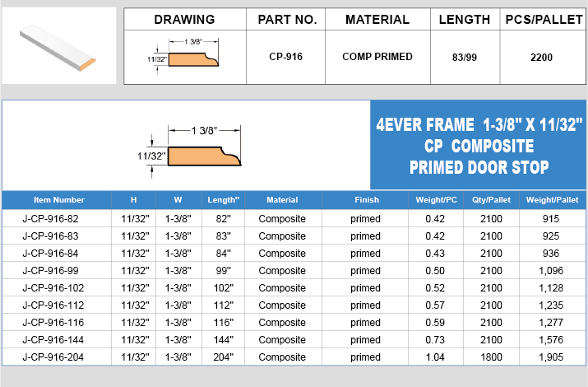Select item J-CP-916-144
The width and height of the screenshot is (588, 387).
pos(53,340)
